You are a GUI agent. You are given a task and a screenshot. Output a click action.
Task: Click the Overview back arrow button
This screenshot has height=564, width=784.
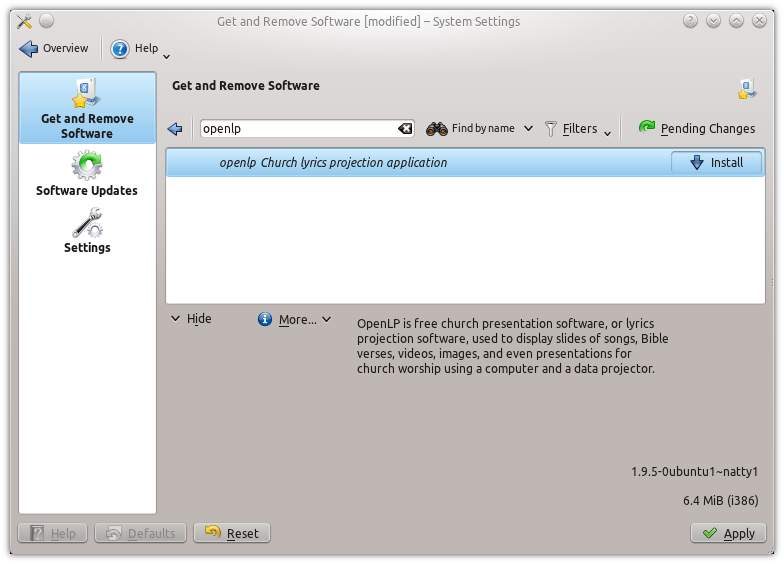tap(54, 48)
